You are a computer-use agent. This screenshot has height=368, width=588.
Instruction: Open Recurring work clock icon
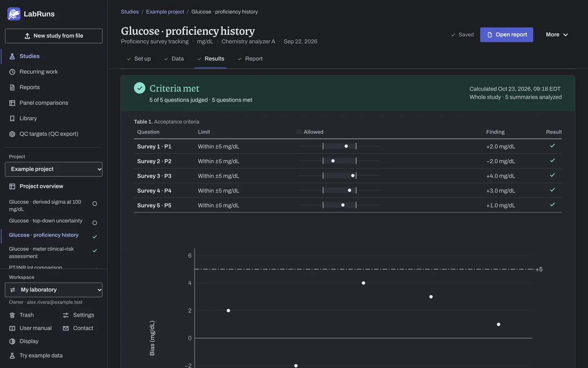pyautogui.click(x=12, y=72)
